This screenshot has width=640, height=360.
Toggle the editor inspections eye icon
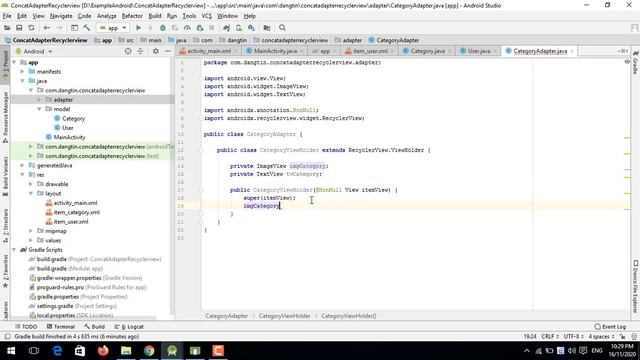pyautogui.click(x=627, y=62)
